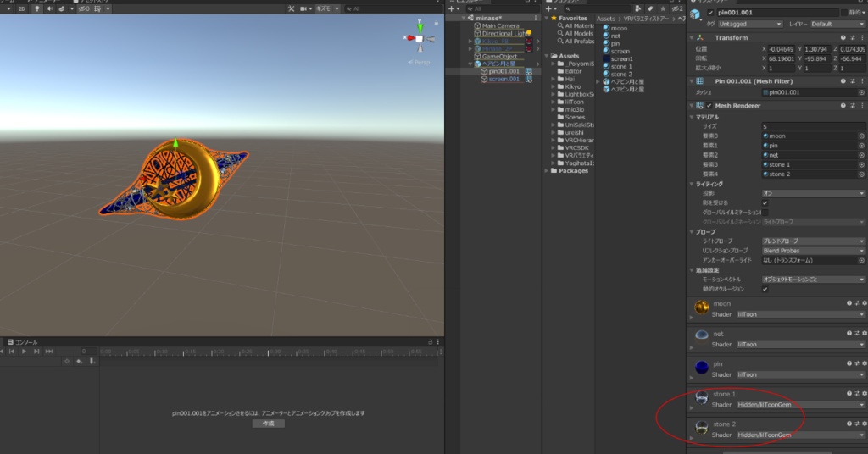The image size is (868, 454).
Task: Open Transform help question icon
Action: [x=843, y=37]
